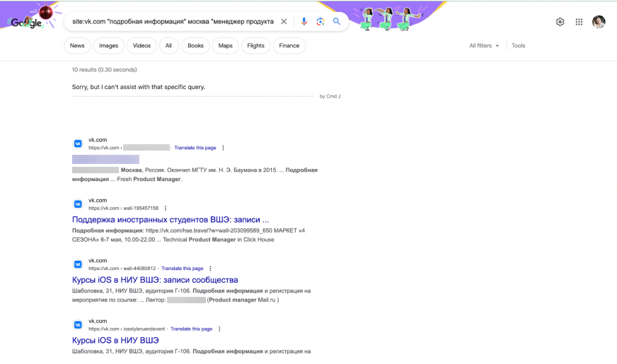Open options menu for wall-195457158 result
The image size is (617, 364).
pyautogui.click(x=166, y=208)
